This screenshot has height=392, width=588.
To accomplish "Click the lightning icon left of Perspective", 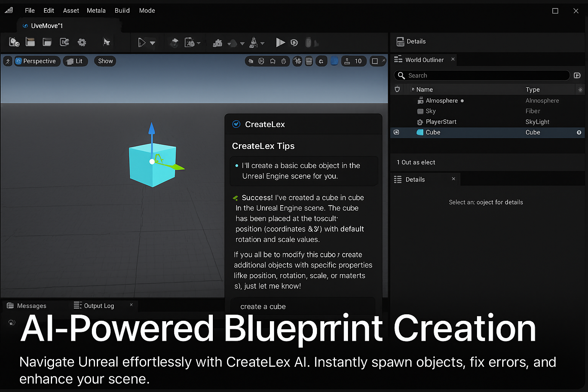I will (8, 61).
